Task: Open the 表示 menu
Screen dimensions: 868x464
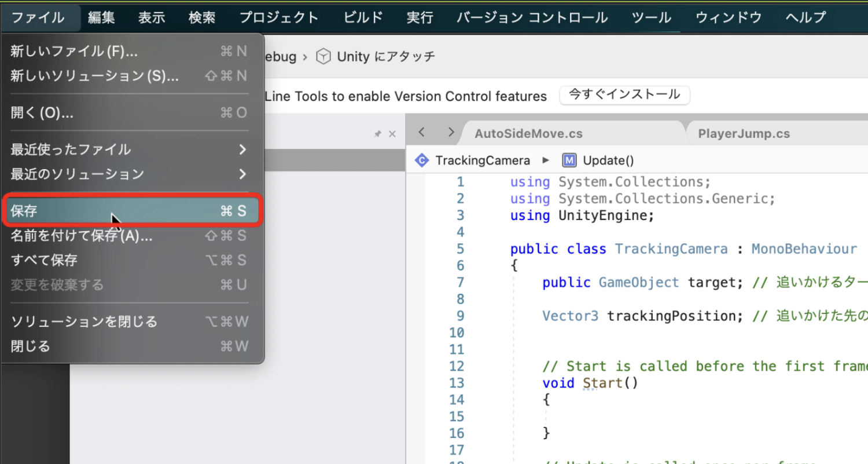Action: (152, 17)
